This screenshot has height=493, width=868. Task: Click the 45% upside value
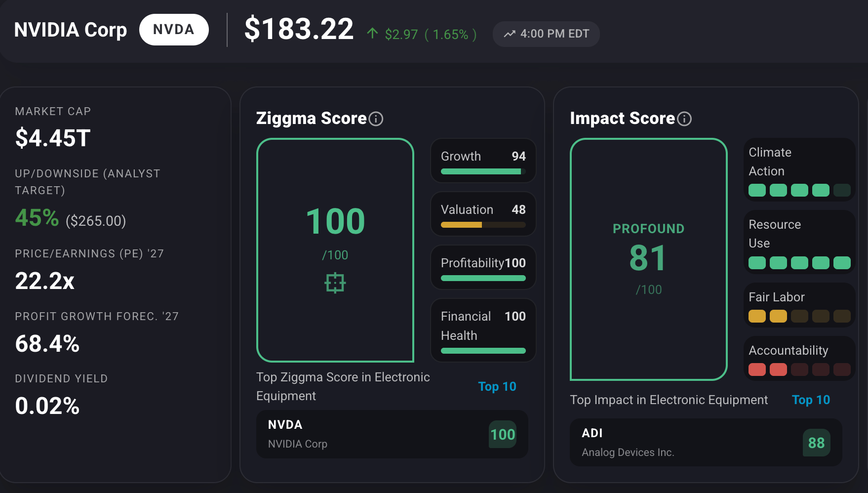pyautogui.click(x=37, y=217)
